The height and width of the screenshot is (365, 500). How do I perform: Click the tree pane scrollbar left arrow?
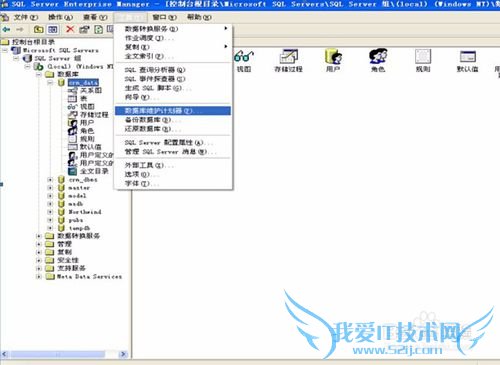coord(4,354)
